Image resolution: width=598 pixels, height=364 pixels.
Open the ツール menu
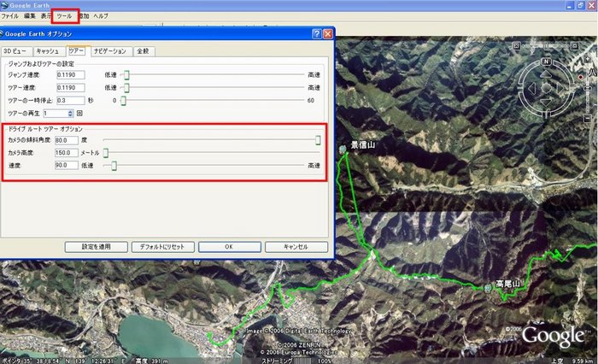click(64, 16)
